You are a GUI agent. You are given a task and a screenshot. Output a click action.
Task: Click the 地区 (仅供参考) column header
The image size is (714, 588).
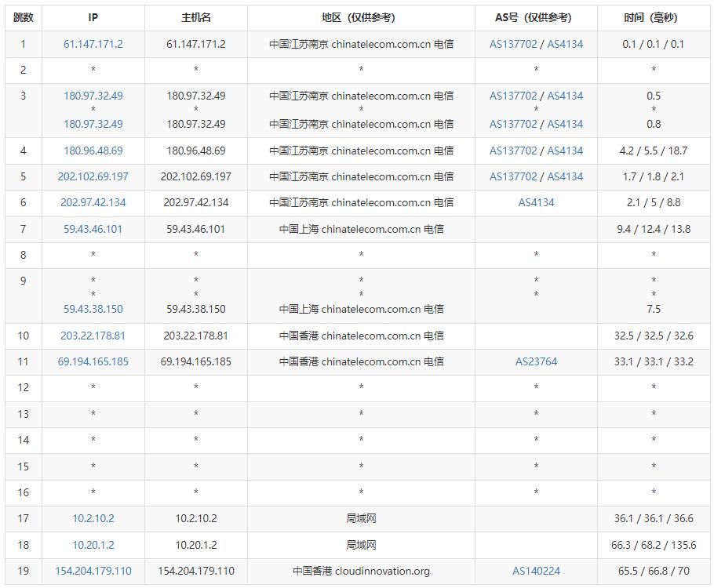point(361,18)
